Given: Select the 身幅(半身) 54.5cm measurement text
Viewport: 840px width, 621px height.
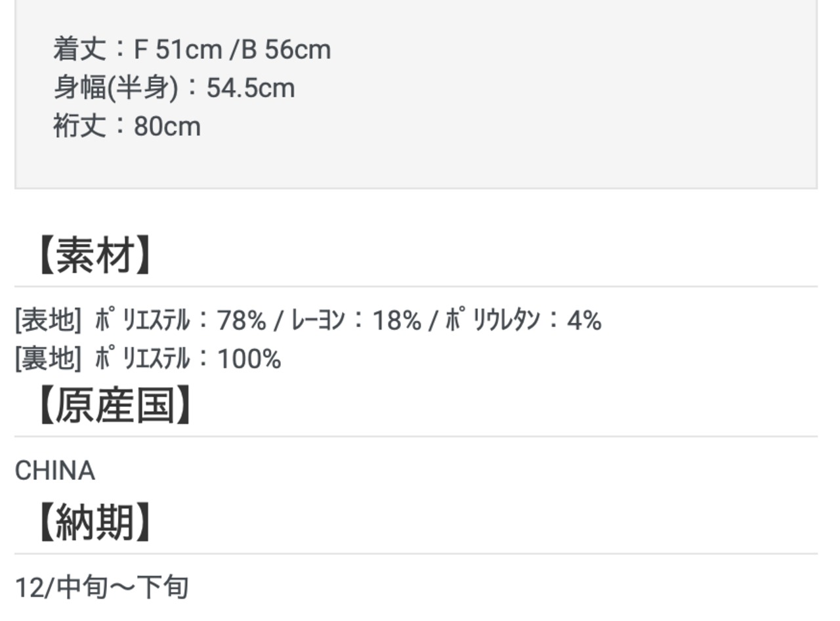Looking at the screenshot, I should (174, 88).
